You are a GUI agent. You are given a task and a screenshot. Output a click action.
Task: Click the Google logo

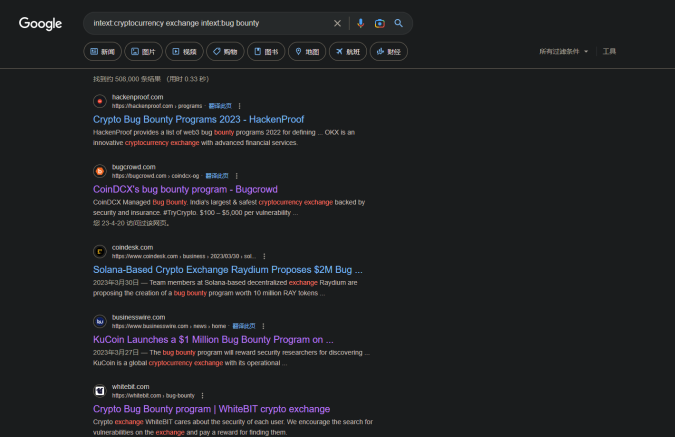point(40,24)
